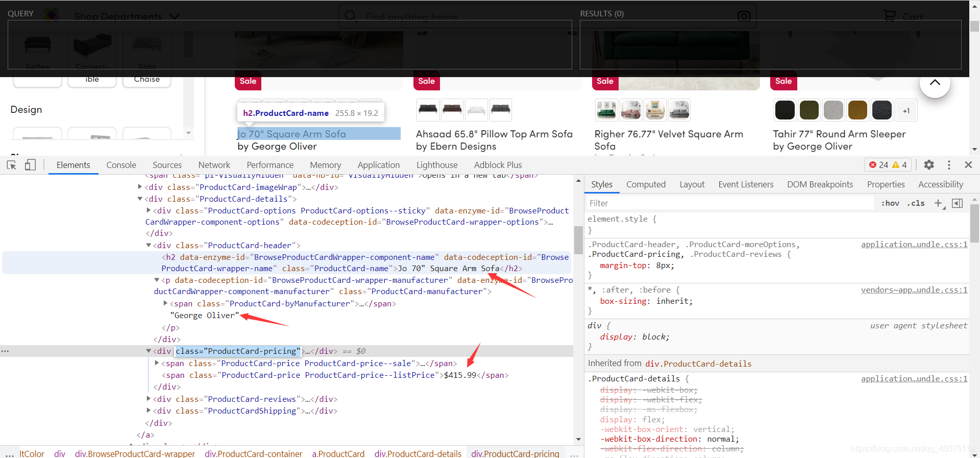Open the Memory tab

325,165
